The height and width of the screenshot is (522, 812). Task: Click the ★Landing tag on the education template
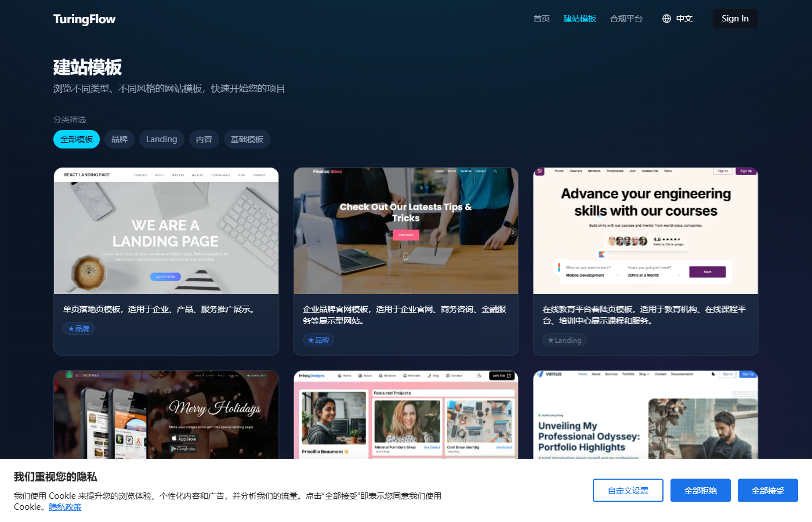pyautogui.click(x=564, y=340)
